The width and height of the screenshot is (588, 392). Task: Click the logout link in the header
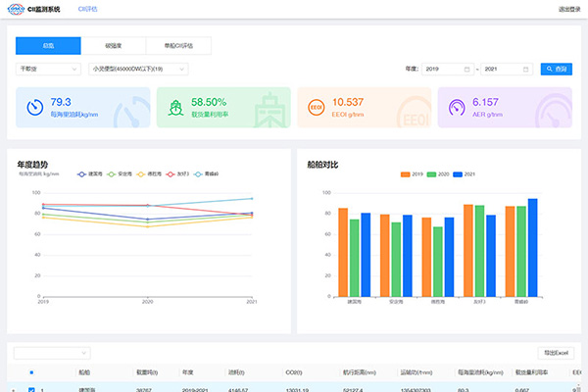(x=569, y=9)
